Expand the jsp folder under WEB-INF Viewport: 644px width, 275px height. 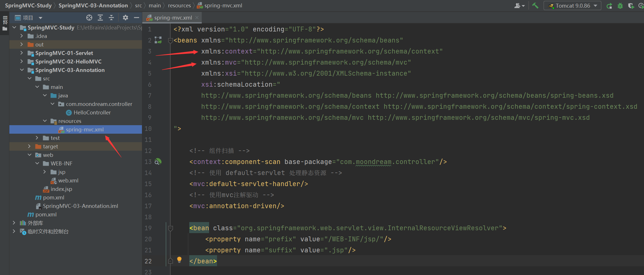[x=45, y=172]
